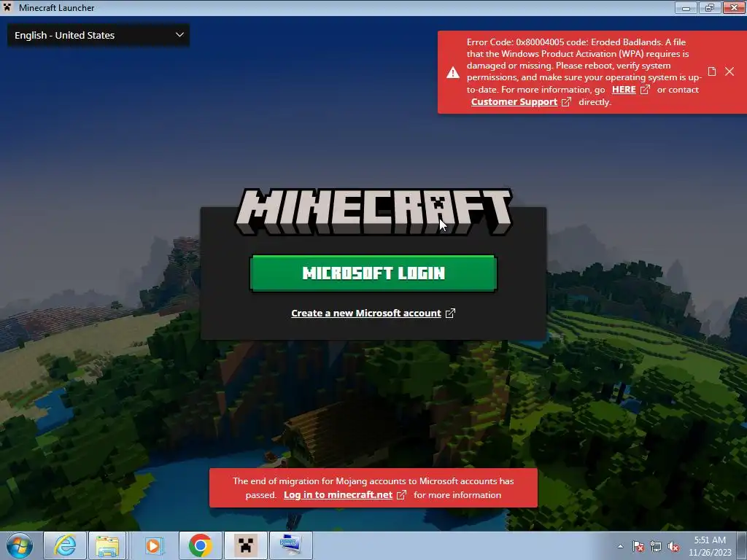747x560 pixels.
Task: Dismiss the error banner with the X
Action: [x=729, y=71]
